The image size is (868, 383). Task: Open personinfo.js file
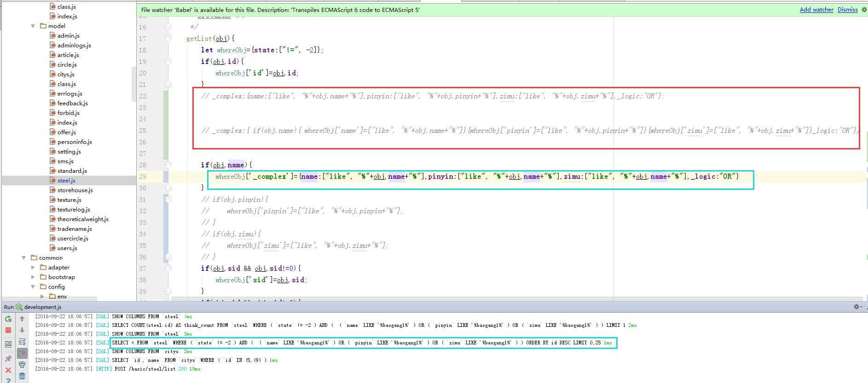click(x=75, y=142)
